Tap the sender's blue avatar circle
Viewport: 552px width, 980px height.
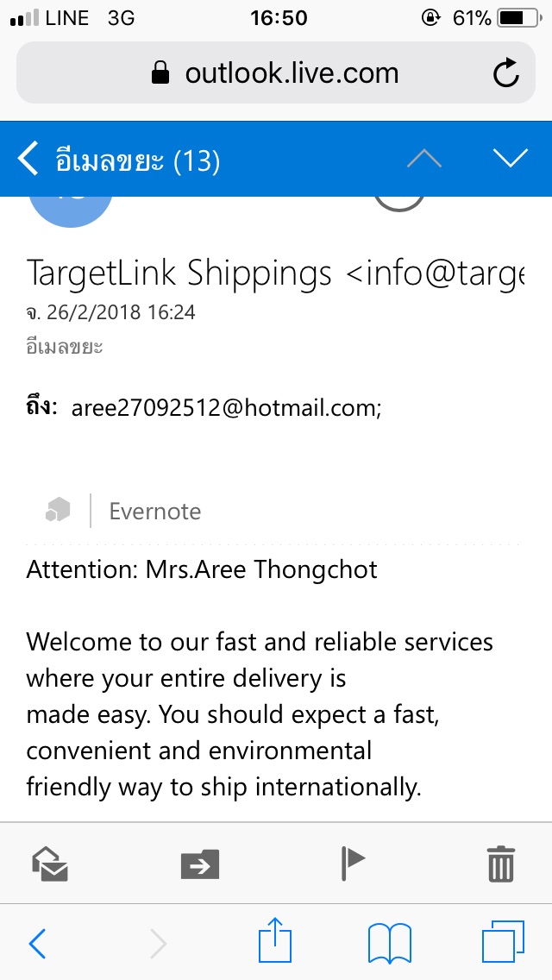point(72,207)
